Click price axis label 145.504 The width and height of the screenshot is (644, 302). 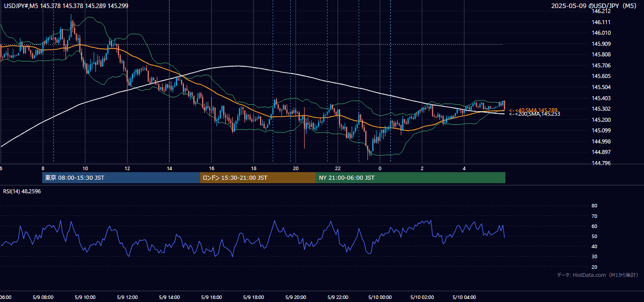pyautogui.click(x=601, y=87)
